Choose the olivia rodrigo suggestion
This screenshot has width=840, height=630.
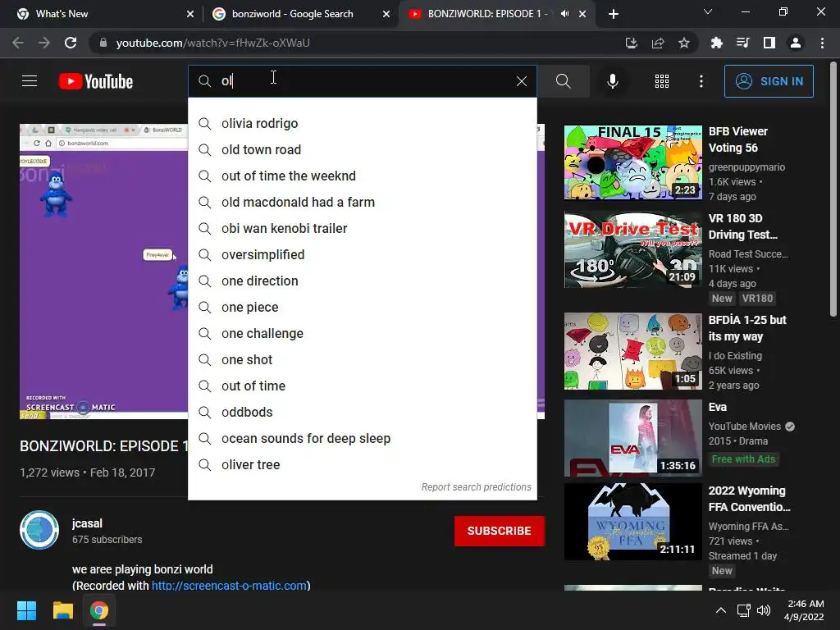(362, 123)
